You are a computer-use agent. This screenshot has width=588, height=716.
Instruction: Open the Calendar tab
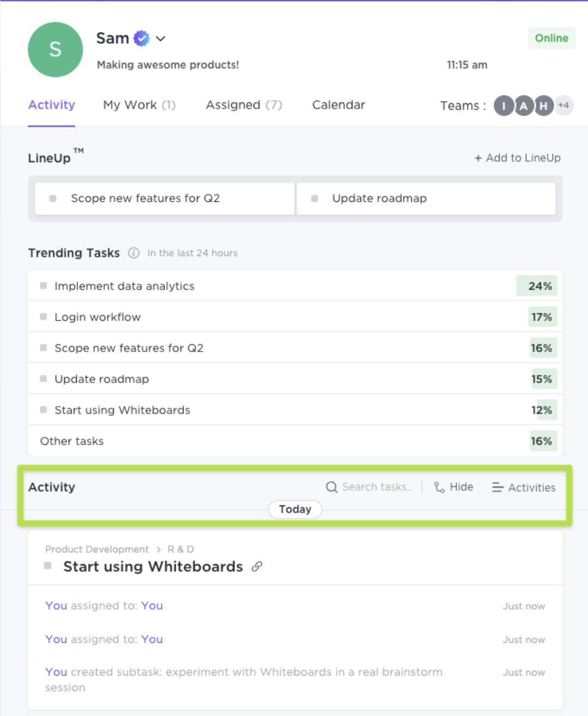(x=338, y=105)
